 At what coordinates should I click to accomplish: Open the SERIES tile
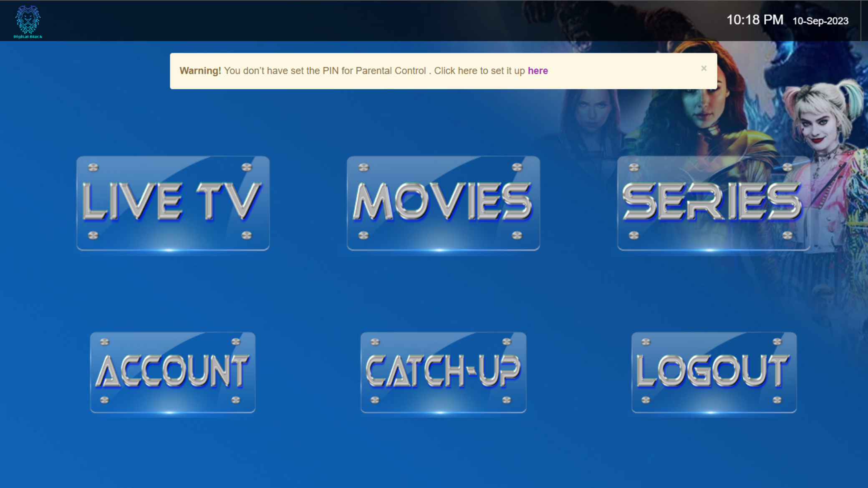click(713, 203)
